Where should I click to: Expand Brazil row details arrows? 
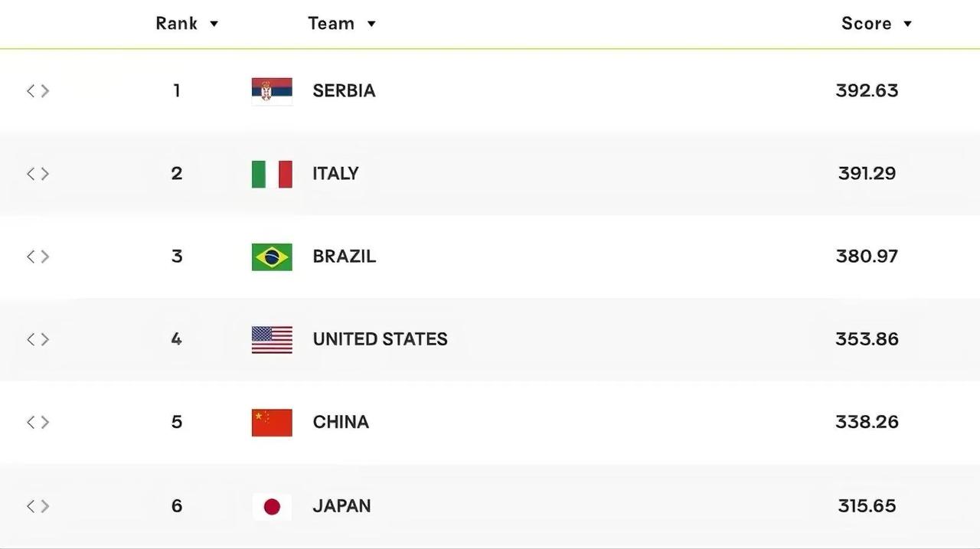(x=38, y=256)
